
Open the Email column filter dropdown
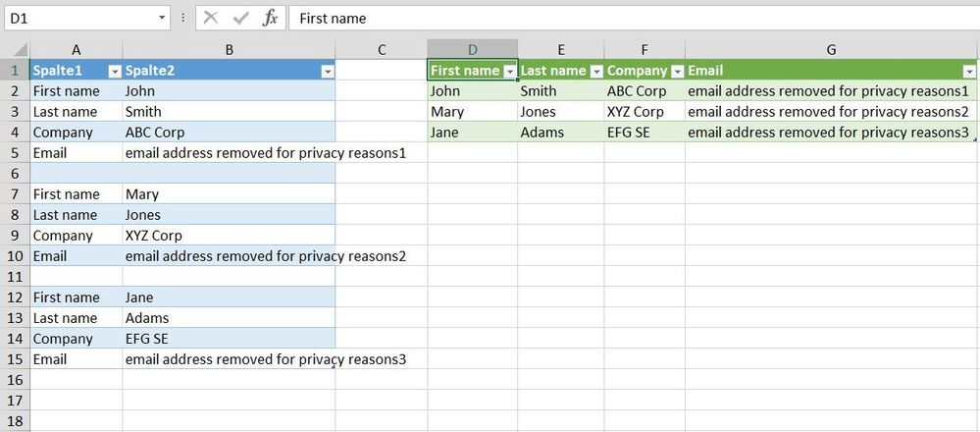tap(969, 71)
